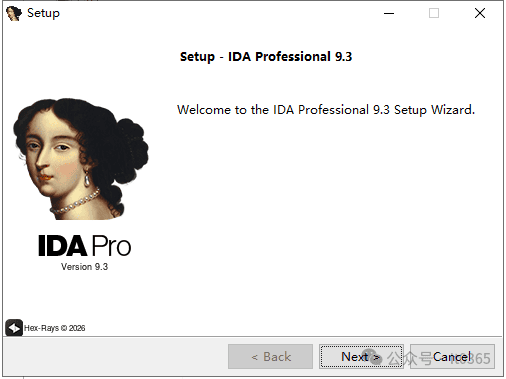Click the Hex-Rays logo icon
This screenshot has width=506, height=379.
click(x=14, y=328)
